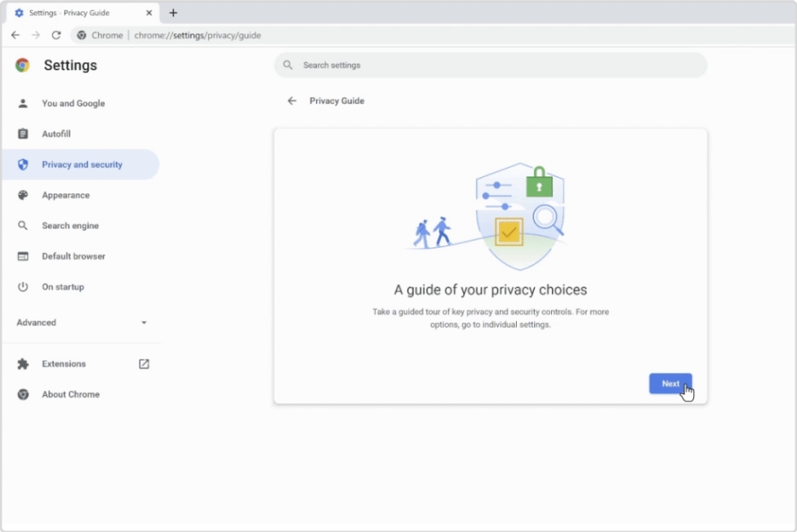The image size is (797, 532).
Task: Click the Chrome logo next to Settings title
Action: (x=22, y=65)
